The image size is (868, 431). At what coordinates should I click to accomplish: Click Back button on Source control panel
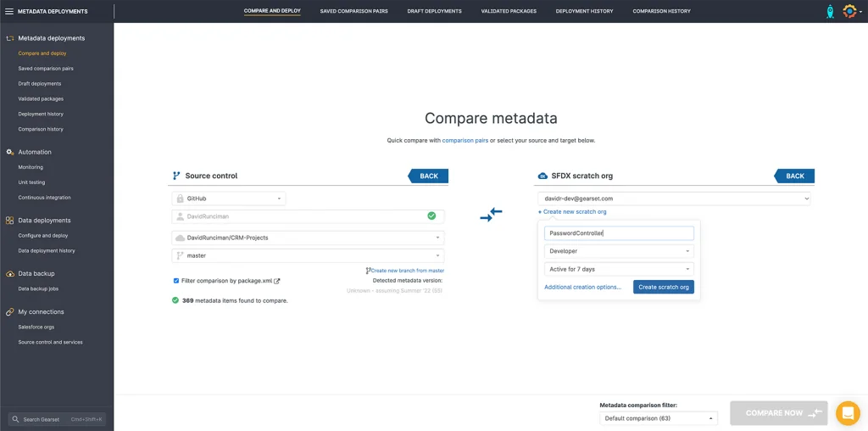click(428, 176)
